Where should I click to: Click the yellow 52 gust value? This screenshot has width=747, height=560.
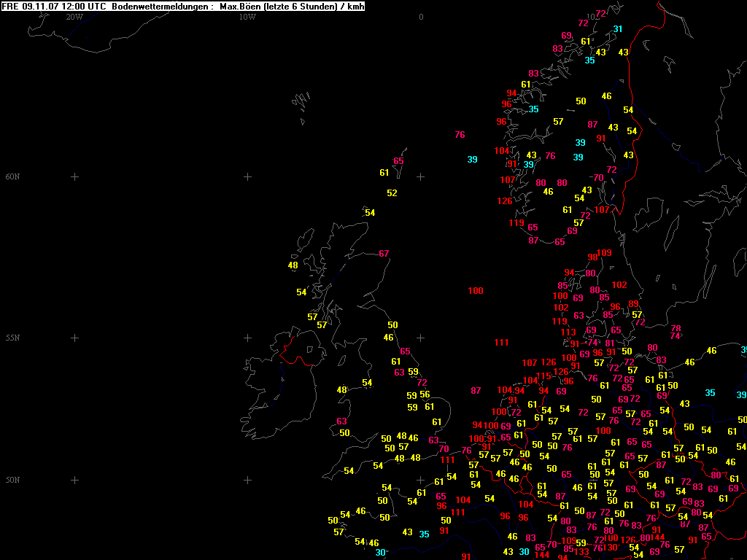coord(392,193)
